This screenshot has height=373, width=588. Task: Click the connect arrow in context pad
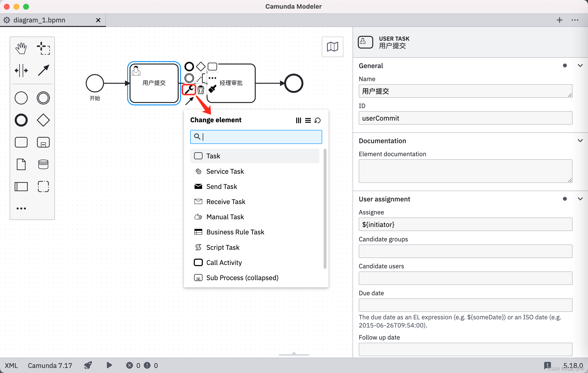click(x=189, y=101)
